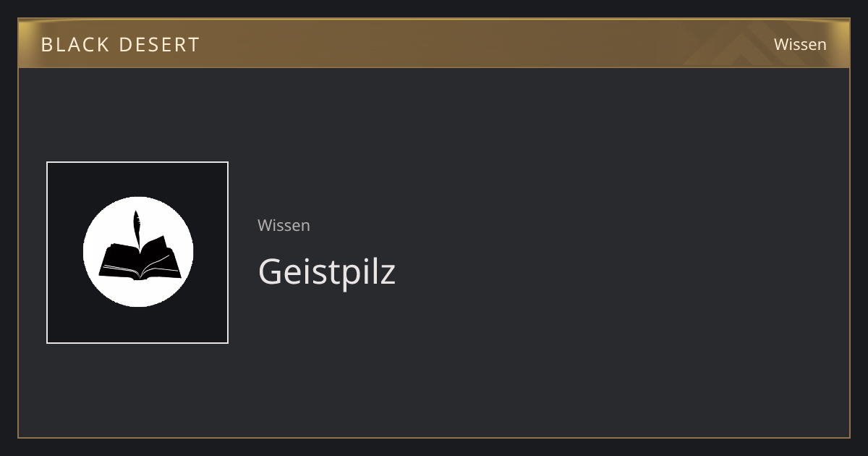Open the square knowledge thumbnail frame
Image resolution: width=868 pixels, height=456 pixels.
[x=137, y=253]
